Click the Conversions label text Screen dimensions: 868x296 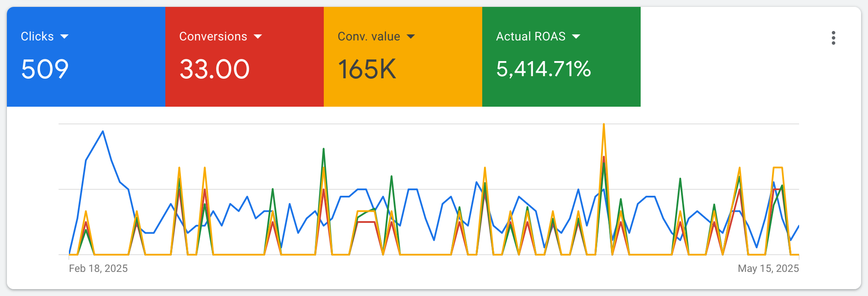(x=213, y=37)
